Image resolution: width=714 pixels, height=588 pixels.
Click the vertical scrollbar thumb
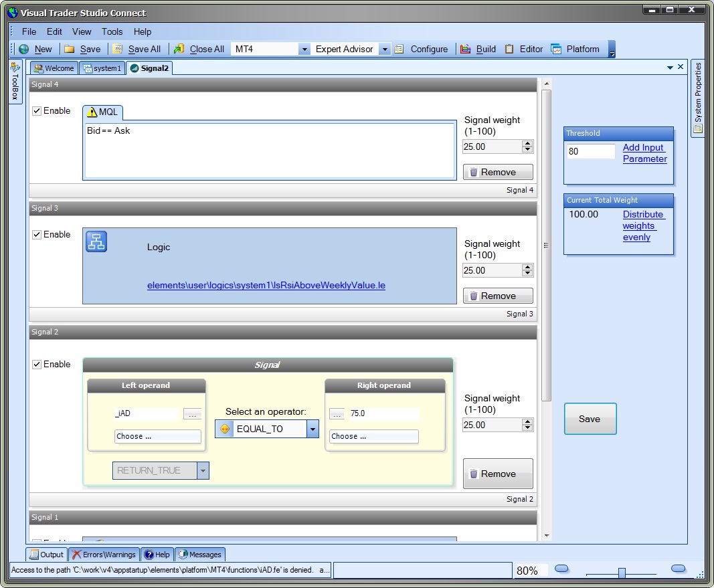coord(547,246)
